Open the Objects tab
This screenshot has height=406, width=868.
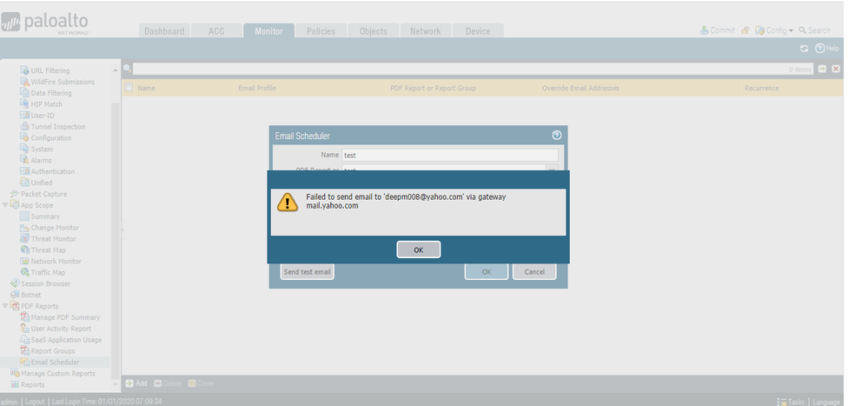[373, 31]
